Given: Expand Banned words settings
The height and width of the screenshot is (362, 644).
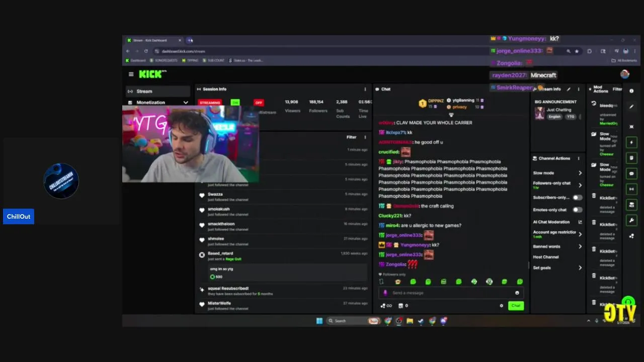Looking at the screenshot, I should click(580, 246).
